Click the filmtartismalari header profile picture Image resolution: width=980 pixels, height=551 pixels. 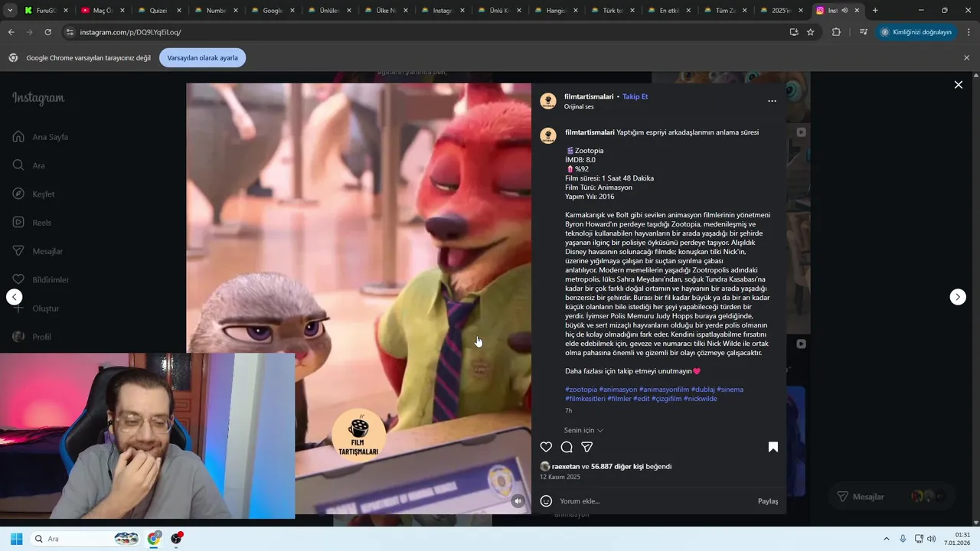548,101
